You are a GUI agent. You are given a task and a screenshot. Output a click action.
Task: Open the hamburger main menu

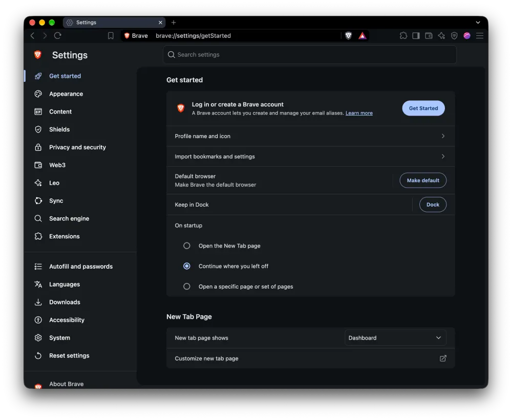click(480, 36)
